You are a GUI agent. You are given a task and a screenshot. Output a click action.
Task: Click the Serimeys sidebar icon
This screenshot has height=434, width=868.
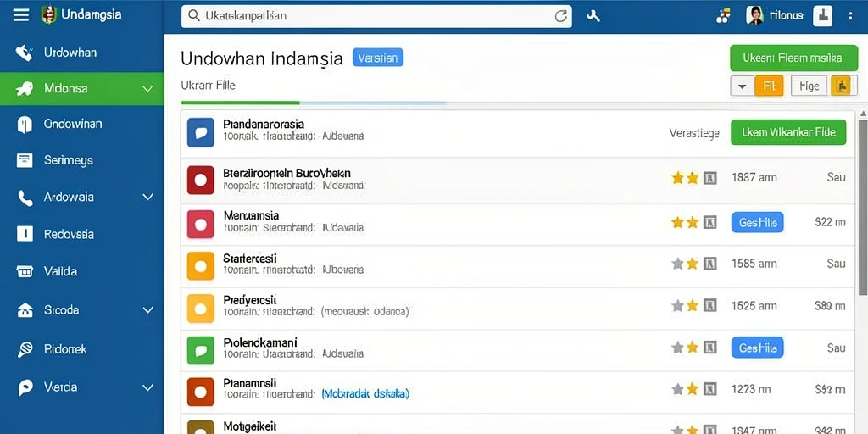click(25, 160)
